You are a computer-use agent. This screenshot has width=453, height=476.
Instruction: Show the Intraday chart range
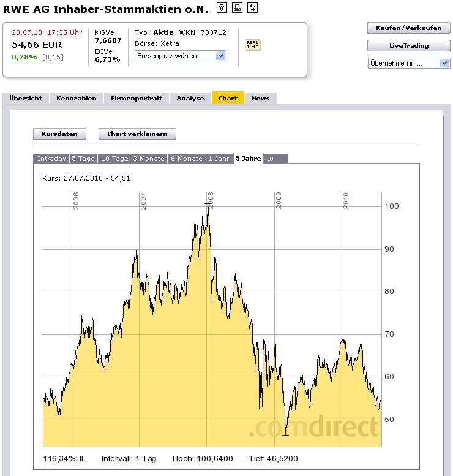tap(51, 158)
